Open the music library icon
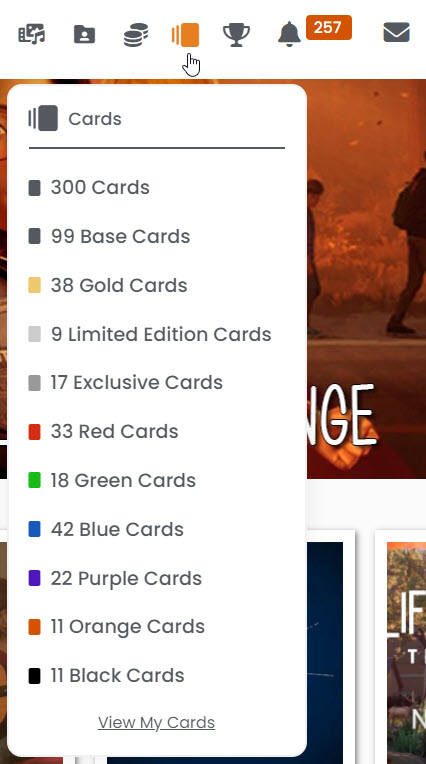 [x=32, y=35]
